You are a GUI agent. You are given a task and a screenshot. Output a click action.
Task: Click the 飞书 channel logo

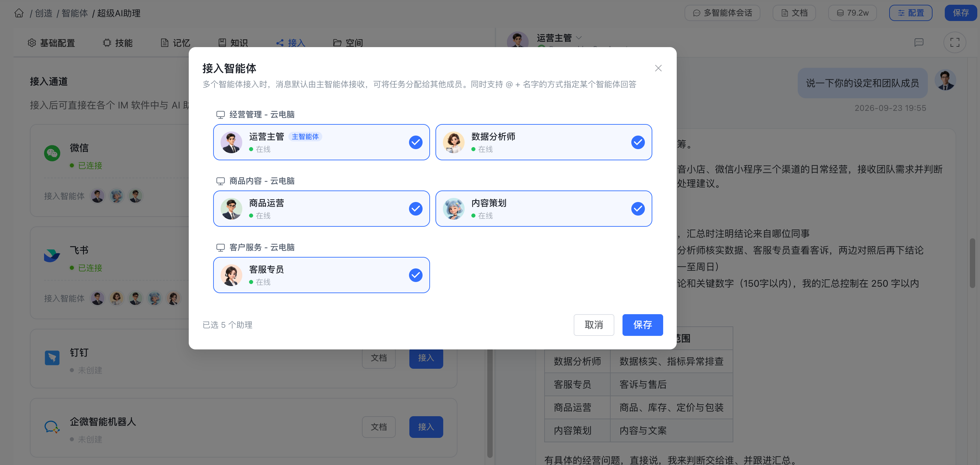pyautogui.click(x=52, y=255)
